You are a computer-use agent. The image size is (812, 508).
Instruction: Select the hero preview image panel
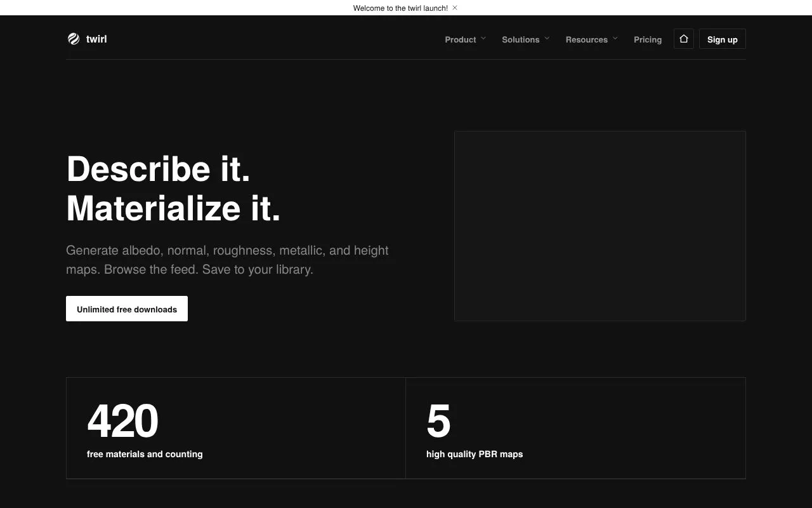point(600,226)
